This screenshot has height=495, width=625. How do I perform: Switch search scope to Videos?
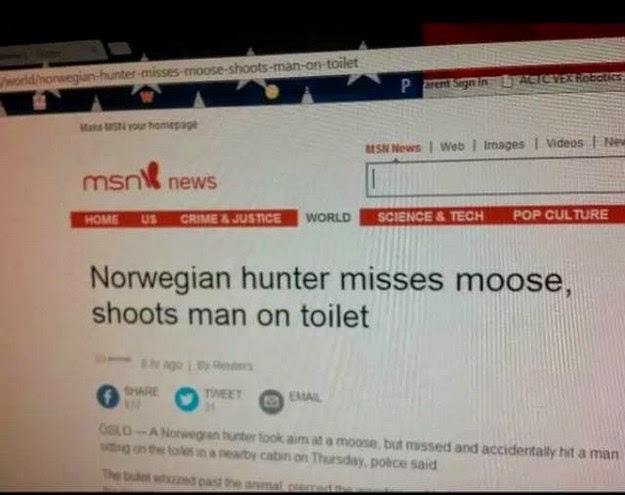pos(564,143)
